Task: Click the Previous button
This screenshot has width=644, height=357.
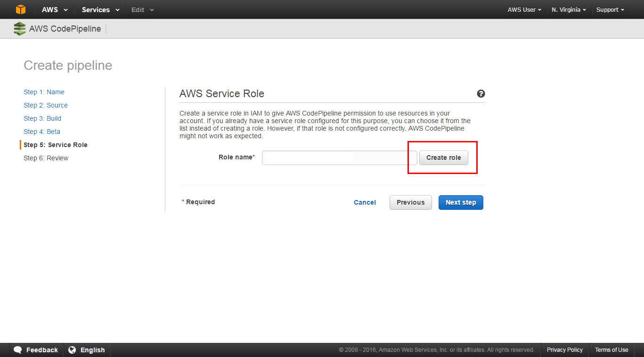Action: (x=410, y=202)
